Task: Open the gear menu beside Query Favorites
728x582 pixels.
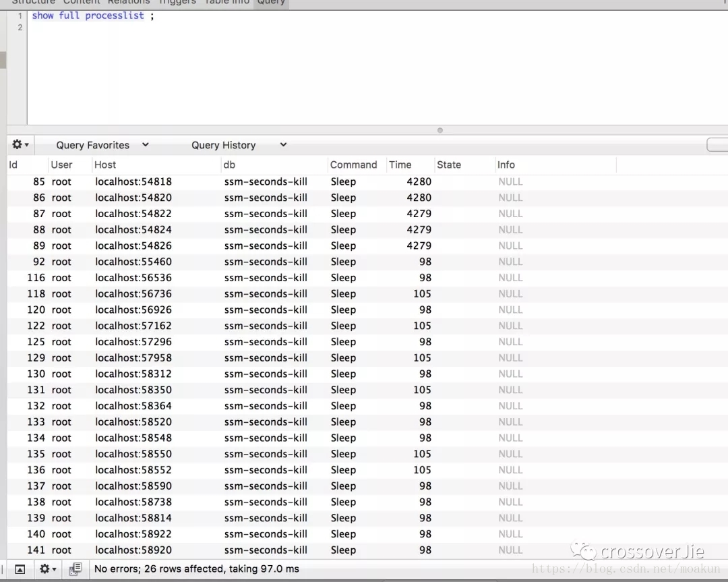Action: click(x=20, y=145)
